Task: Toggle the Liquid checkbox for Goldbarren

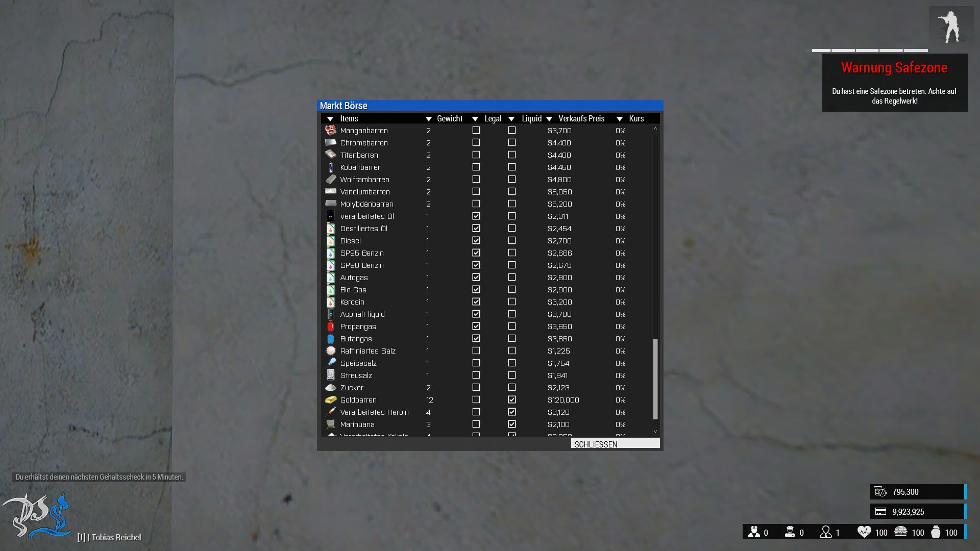Action: pos(512,400)
